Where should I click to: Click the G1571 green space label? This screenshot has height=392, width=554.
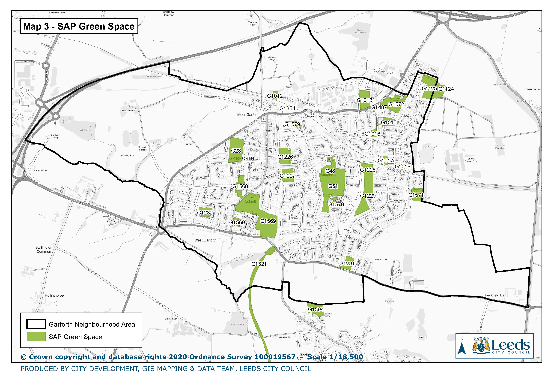coord(416,195)
